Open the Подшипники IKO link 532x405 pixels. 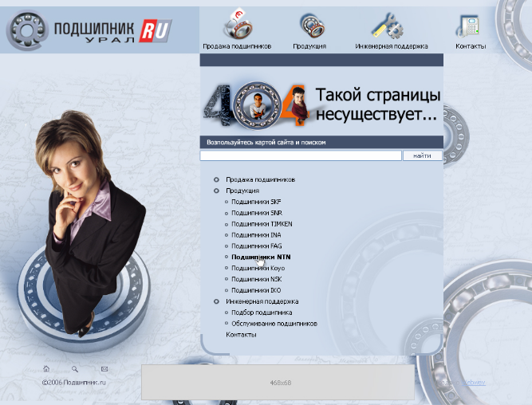tap(256, 290)
